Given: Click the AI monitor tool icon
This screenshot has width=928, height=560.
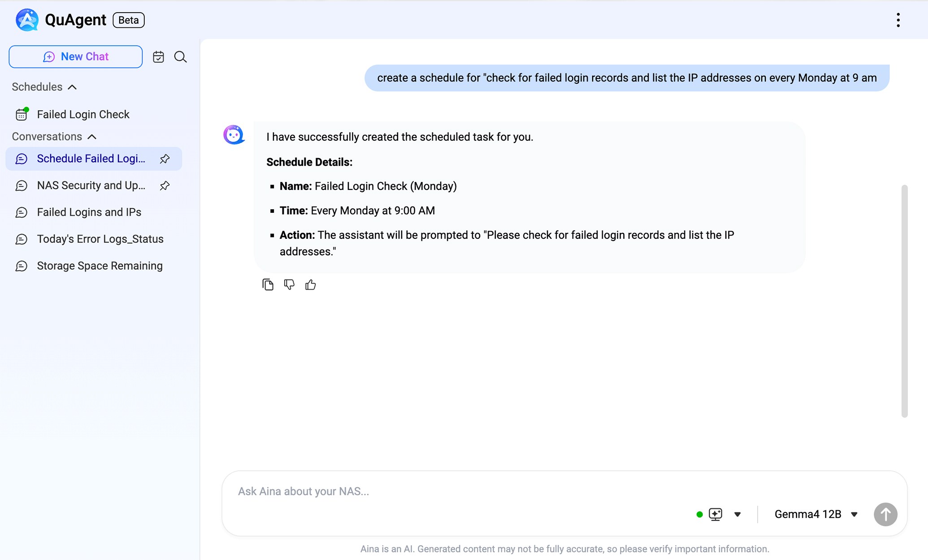Looking at the screenshot, I should 716,514.
